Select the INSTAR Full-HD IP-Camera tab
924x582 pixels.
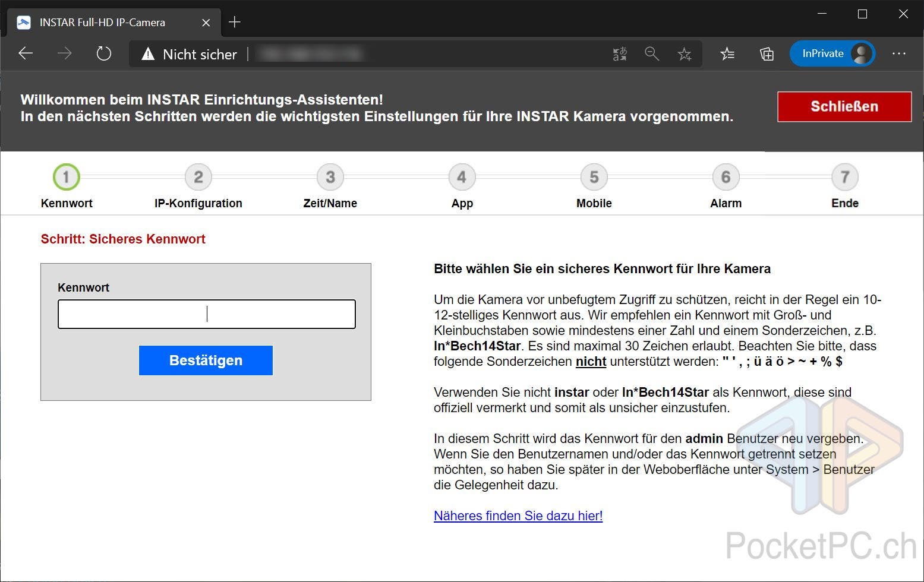click(x=113, y=23)
